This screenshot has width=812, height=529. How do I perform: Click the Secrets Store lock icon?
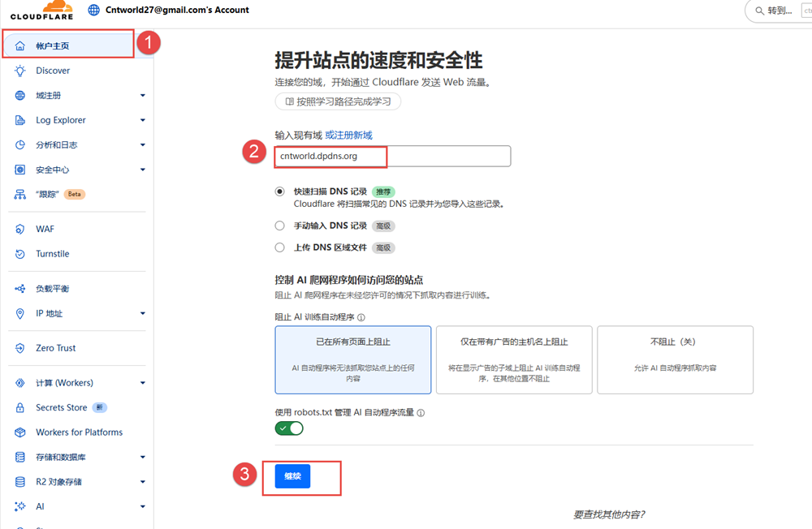(x=19, y=407)
